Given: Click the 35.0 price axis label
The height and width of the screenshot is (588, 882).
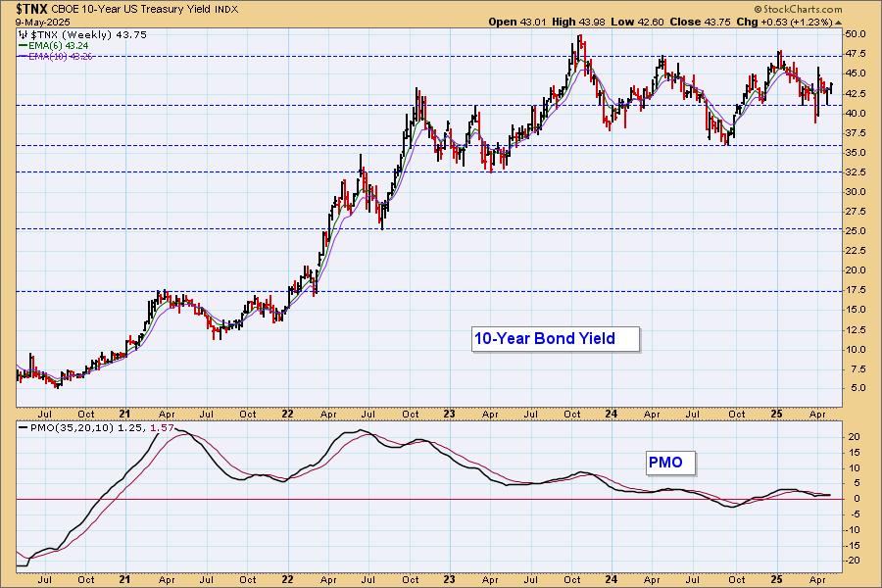Looking at the screenshot, I should click(x=855, y=153).
